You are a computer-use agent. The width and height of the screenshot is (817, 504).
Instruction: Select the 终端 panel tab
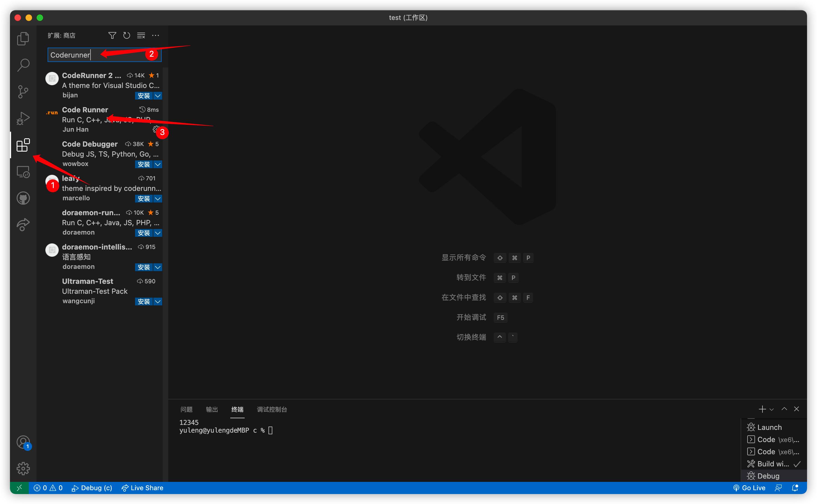[237, 409]
